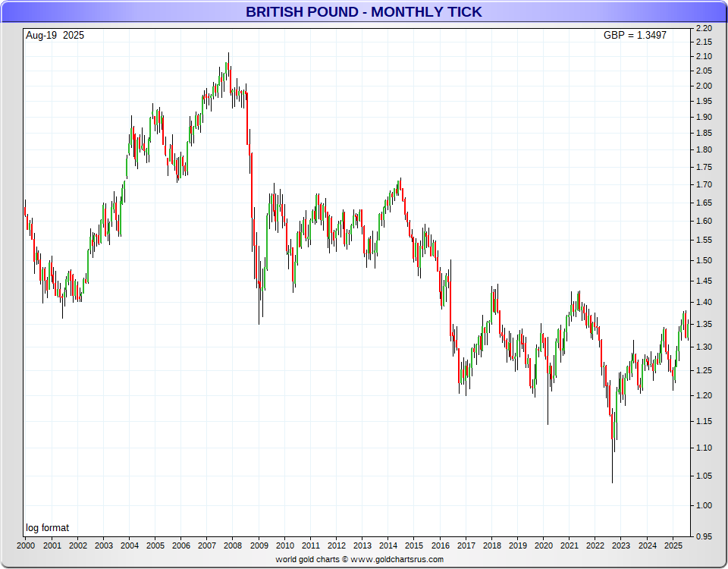Click the 2021 year label on the x-axis

(570, 545)
